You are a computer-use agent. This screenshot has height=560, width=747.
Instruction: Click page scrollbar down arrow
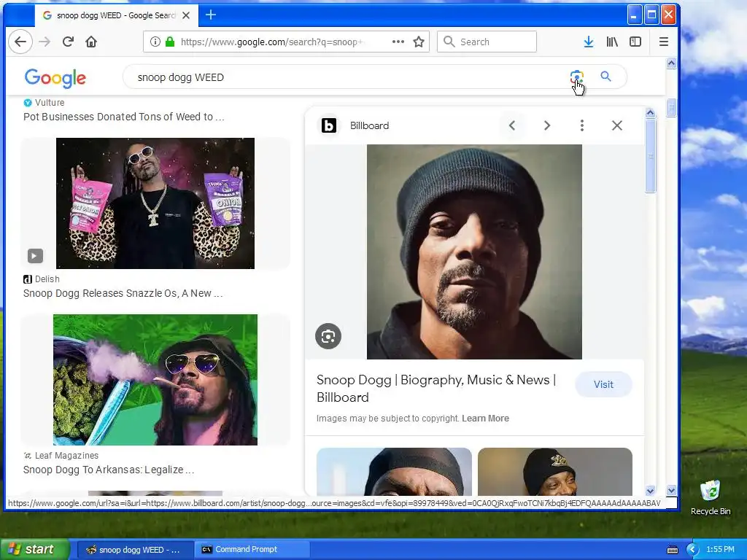pos(671,490)
